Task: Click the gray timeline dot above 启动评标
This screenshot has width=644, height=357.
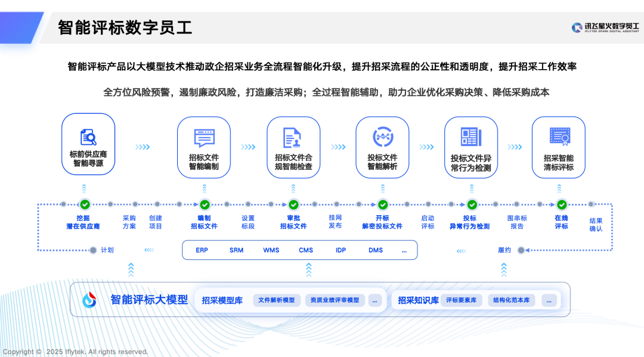Action: point(428,204)
